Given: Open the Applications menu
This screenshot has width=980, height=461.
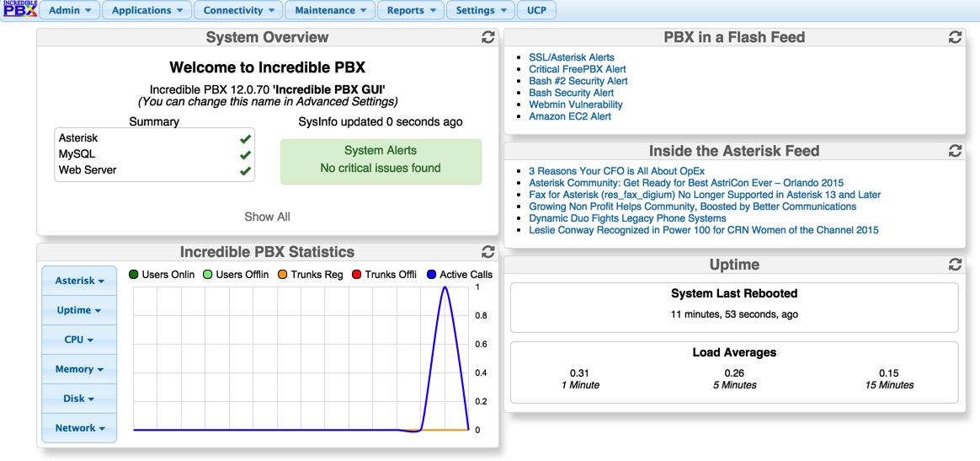Looking at the screenshot, I should (146, 10).
